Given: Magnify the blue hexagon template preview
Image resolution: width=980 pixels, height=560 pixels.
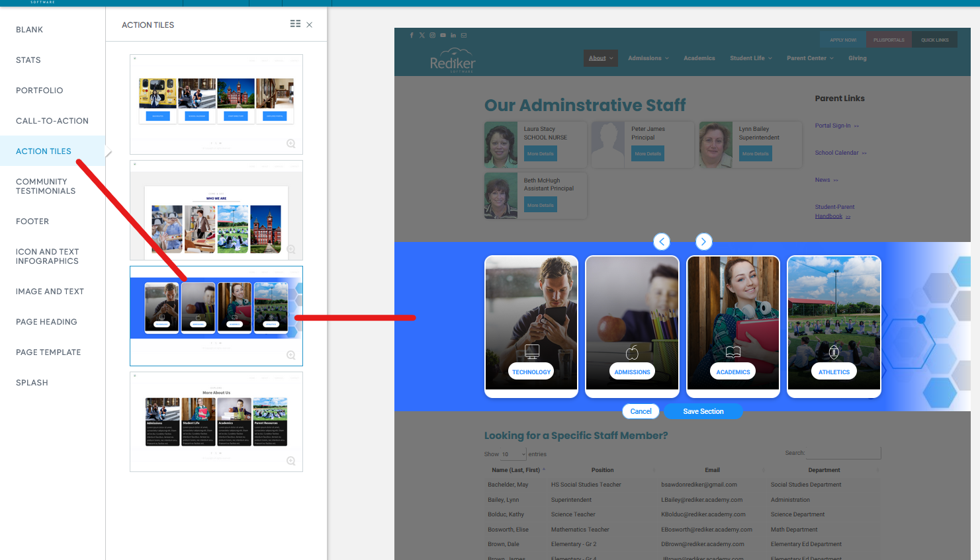Looking at the screenshot, I should coord(290,355).
